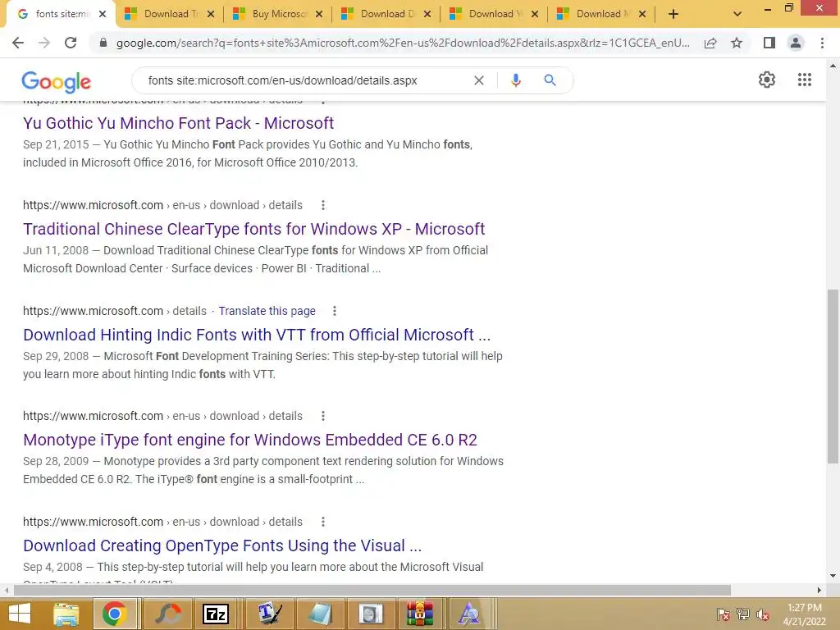Click the scroll right arrow
Screen dimensions: 840x630
[x=819, y=591]
